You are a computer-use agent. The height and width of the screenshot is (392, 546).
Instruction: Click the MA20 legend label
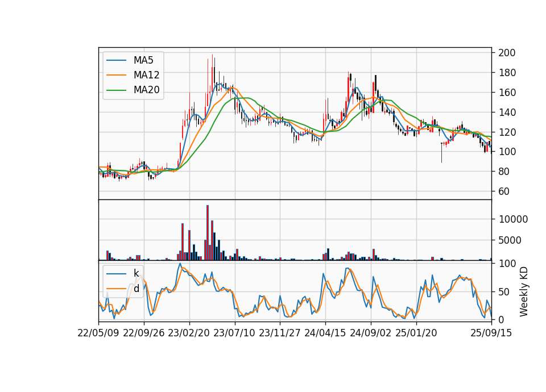[146, 90]
